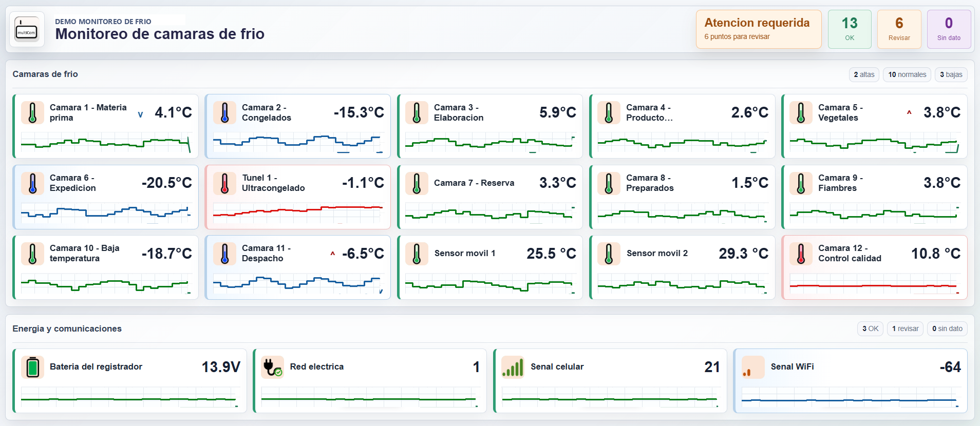Click blue thermometer icon of Camara 2 Congelados

coord(224,112)
